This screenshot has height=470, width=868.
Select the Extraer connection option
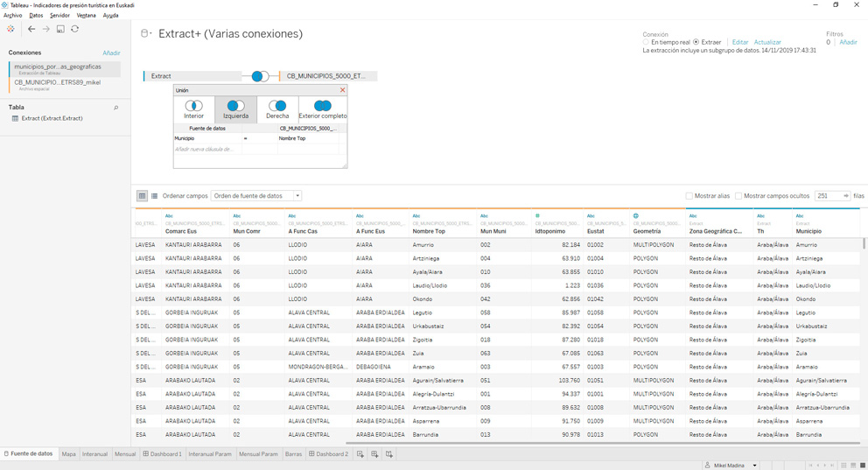click(x=696, y=42)
